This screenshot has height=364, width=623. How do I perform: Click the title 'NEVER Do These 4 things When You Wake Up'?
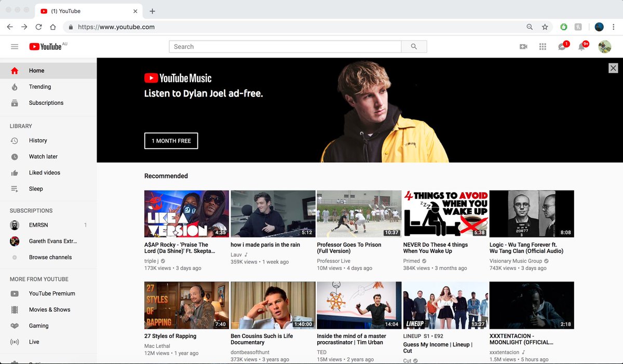tap(436, 248)
